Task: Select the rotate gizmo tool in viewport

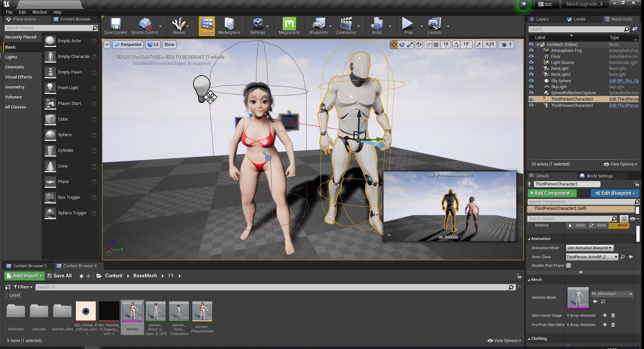Action: (x=402, y=45)
